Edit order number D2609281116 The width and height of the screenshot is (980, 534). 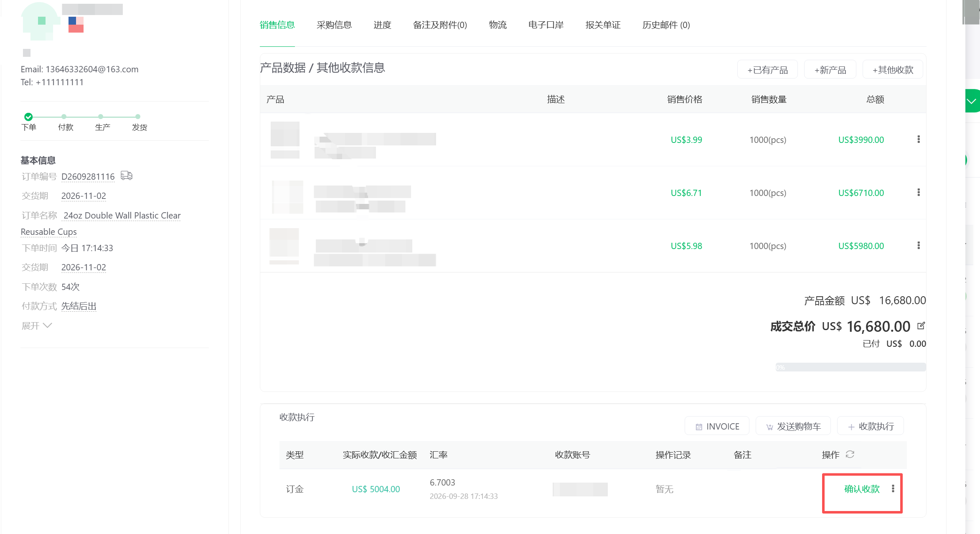[88, 176]
